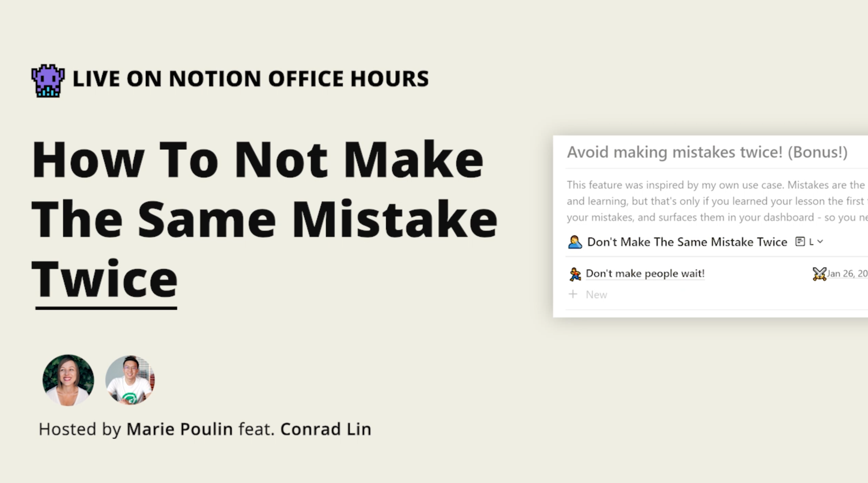Screen dimensions: 868x483
Task: Click the purple pixel alien monster icon
Action: [48, 81]
